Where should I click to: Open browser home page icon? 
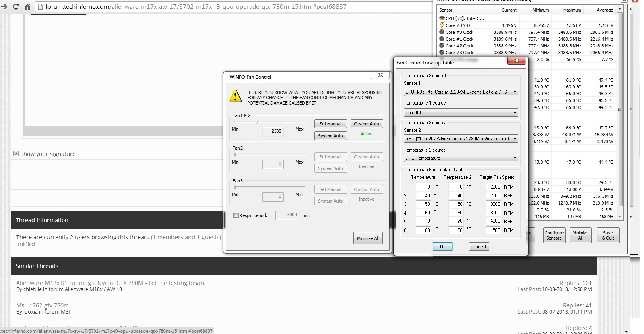point(27,6)
